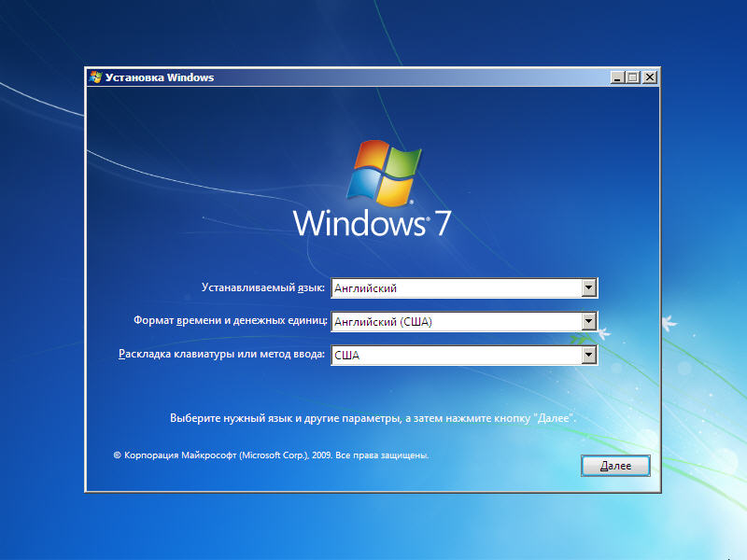Screen dimensions: 747x560
Task: Expand the Раскладка клавиатуры dropdown arrow
Action: pos(588,355)
